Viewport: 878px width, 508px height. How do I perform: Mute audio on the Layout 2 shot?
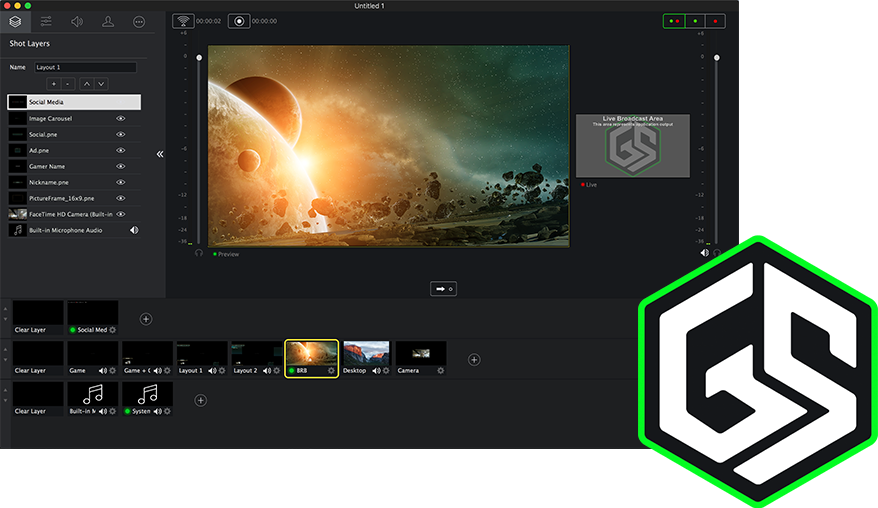point(267,371)
